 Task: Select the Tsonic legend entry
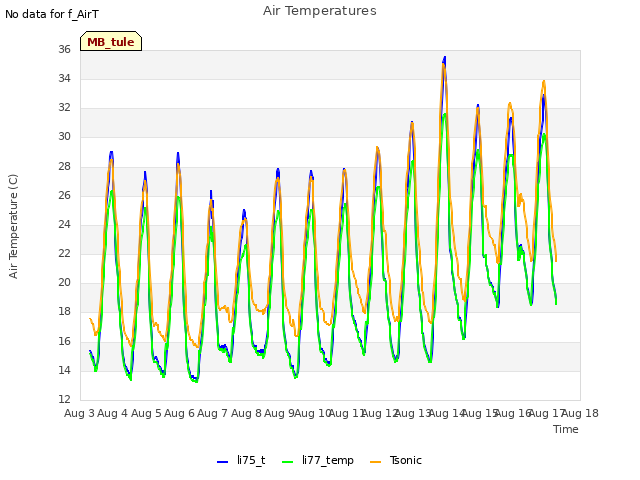396,460
